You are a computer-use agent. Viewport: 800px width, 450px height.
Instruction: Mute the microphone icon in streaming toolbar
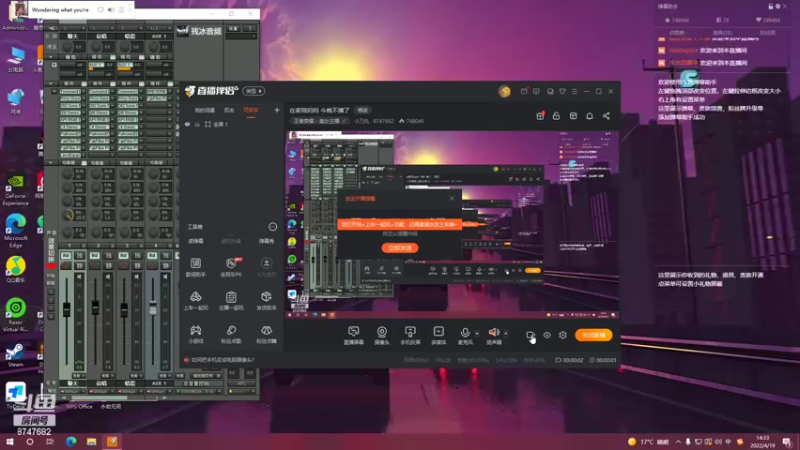point(465,333)
